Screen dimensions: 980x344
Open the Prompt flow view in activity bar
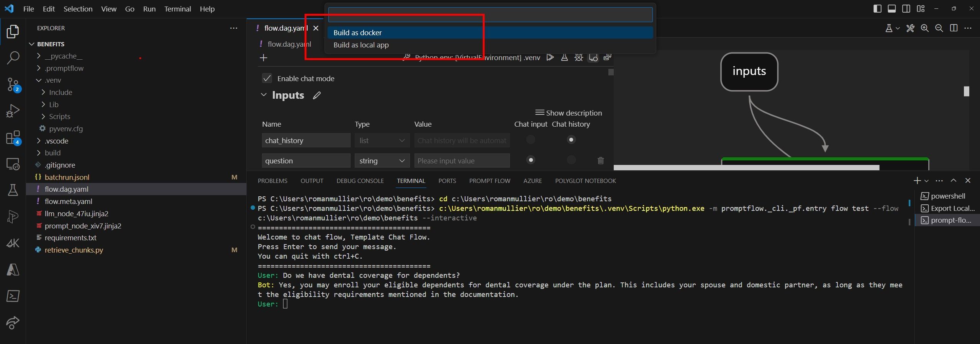coord(13,217)
